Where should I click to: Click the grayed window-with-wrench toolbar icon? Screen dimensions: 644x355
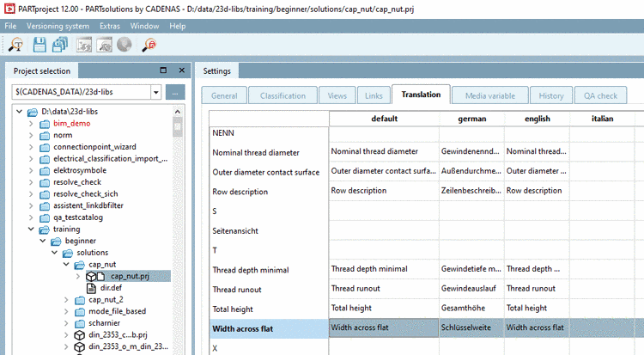[104, 45]
